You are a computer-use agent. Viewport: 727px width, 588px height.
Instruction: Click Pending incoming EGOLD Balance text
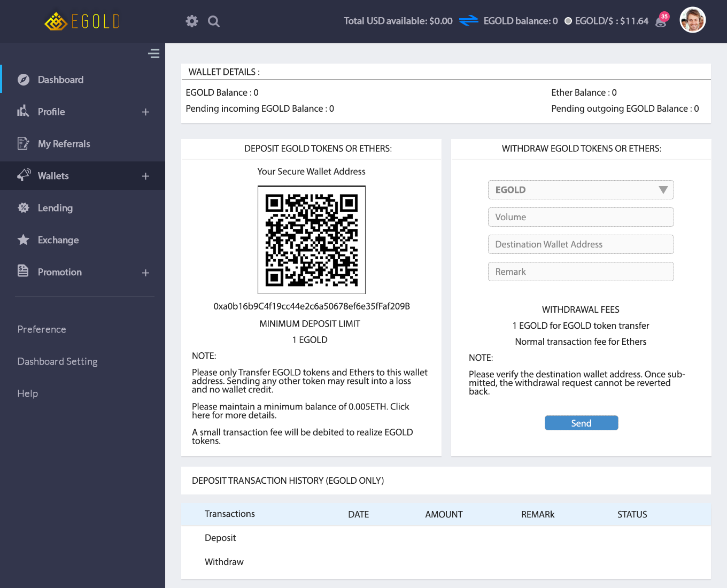click(x=260, y=109)
